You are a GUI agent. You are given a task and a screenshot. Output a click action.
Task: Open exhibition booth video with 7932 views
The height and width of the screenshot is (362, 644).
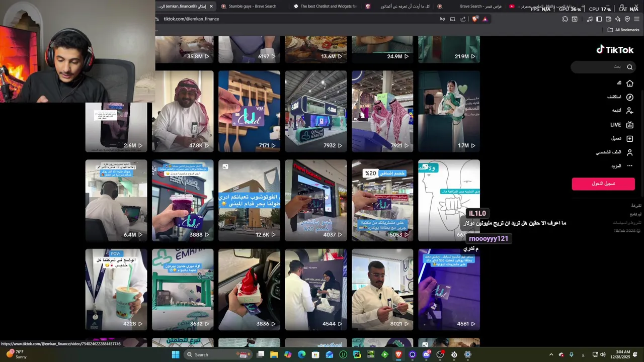click(x=315, y=111)
